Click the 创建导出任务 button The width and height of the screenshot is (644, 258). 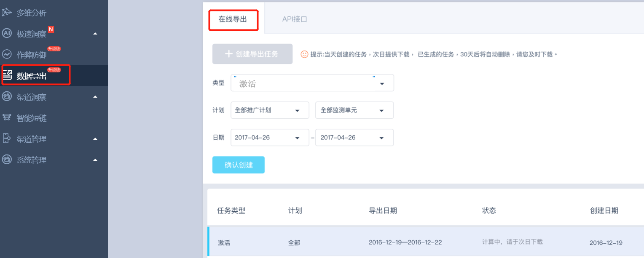tap(252, 54)
